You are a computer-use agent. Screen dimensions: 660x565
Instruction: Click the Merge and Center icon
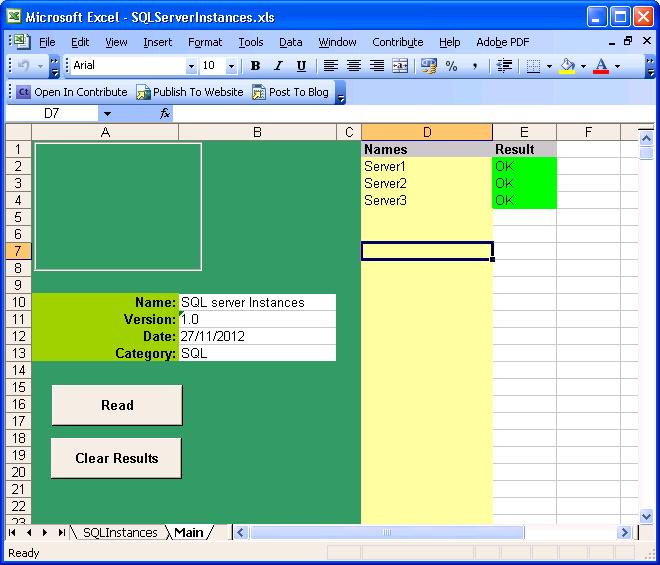[x=400, y=66]
